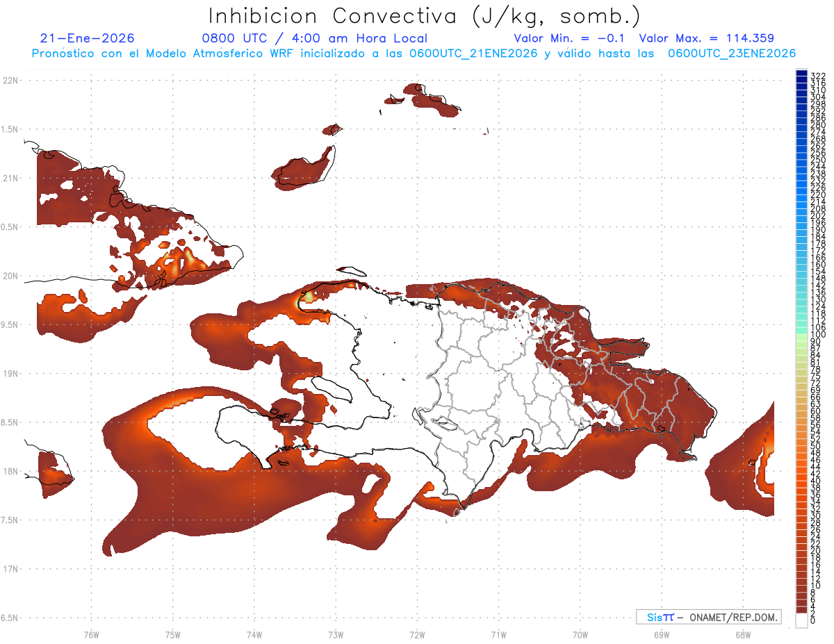The height and width of the screenshot is (644, 834).
Task: Click the '72W' longitude label
Action: click(x=417, y=634)
